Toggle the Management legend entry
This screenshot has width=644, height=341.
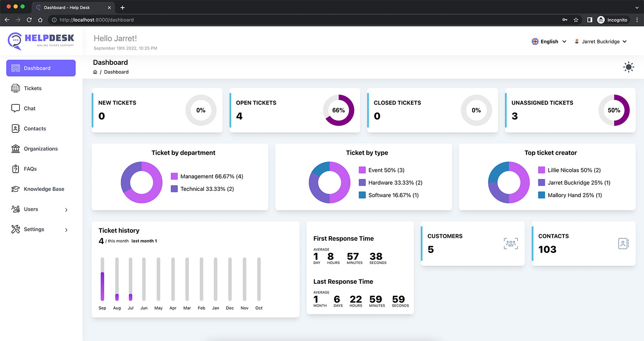coord(207,176)
